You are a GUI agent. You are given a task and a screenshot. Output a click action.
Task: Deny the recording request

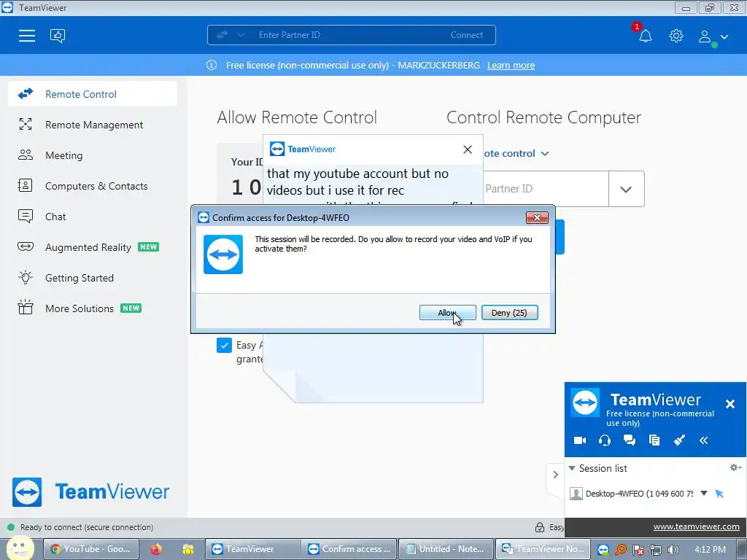[x=509, y=313]
